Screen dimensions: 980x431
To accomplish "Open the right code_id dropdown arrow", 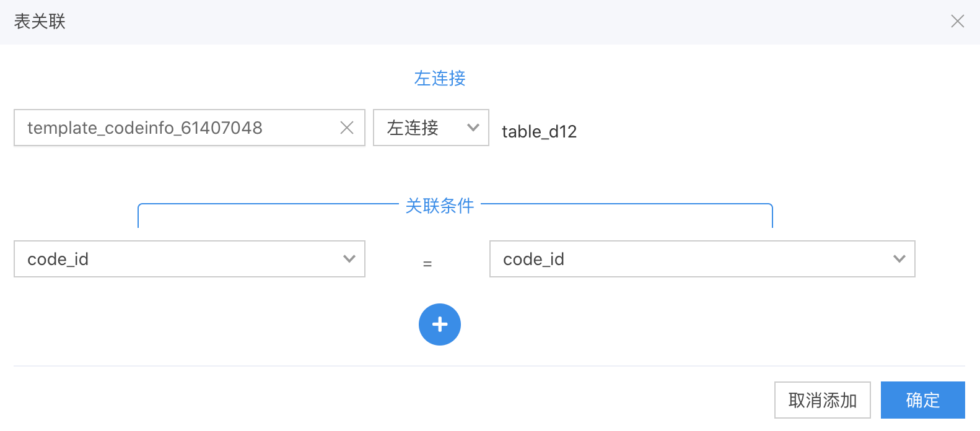I will click(899, 259).
